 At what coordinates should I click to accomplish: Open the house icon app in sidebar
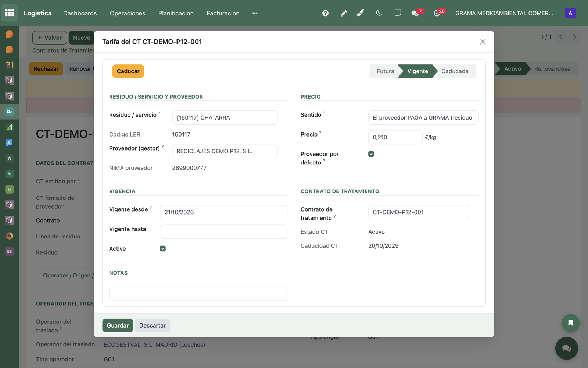10,158
